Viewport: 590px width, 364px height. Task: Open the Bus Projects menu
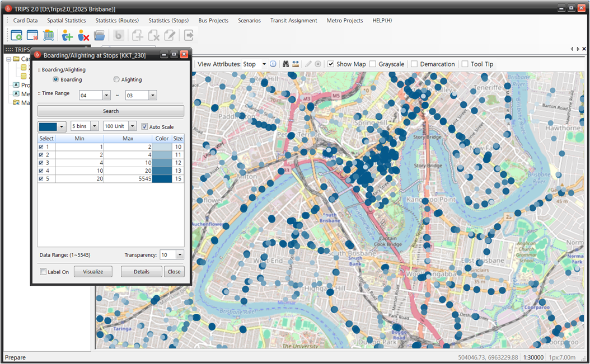coord(213,21)
